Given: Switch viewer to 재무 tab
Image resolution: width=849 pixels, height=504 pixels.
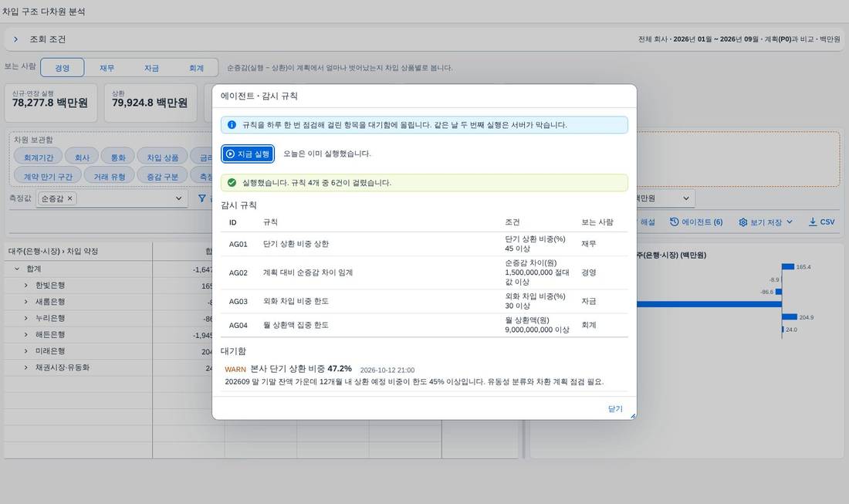Looking at the screenshot, I should (107, 68).
